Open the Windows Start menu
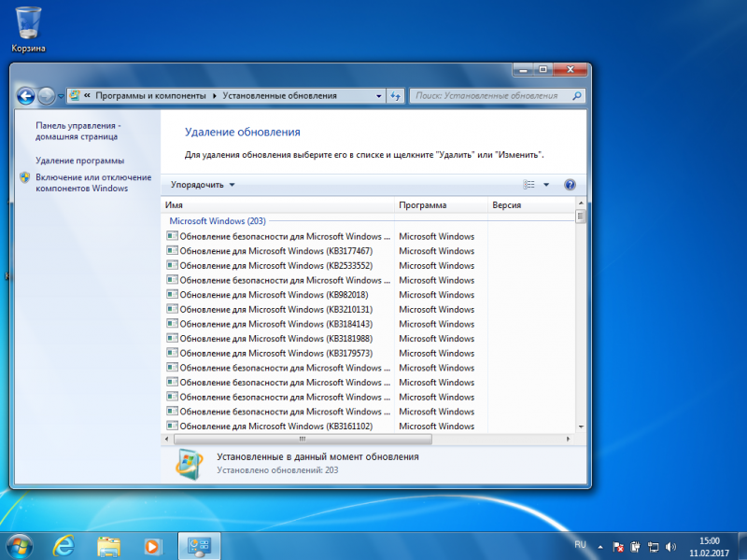The image size is (747, 560). (20, 546)
